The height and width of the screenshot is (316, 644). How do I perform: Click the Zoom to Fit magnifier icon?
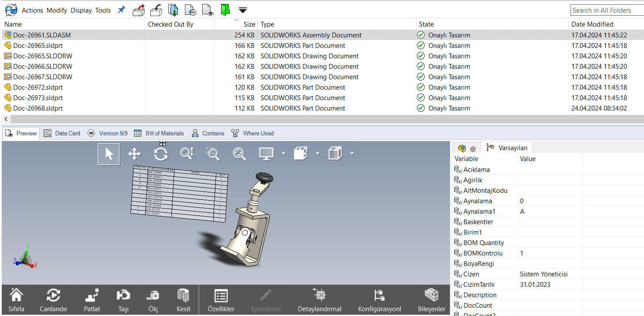239,154
